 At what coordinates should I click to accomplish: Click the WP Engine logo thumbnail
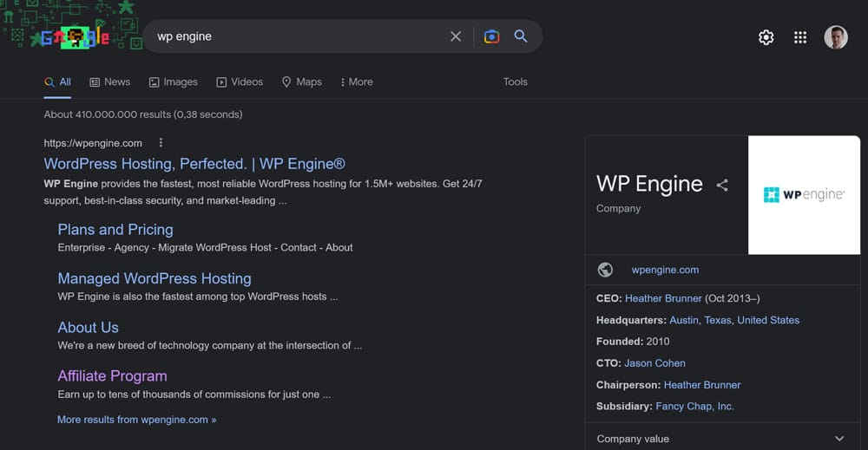click(804, 194)
